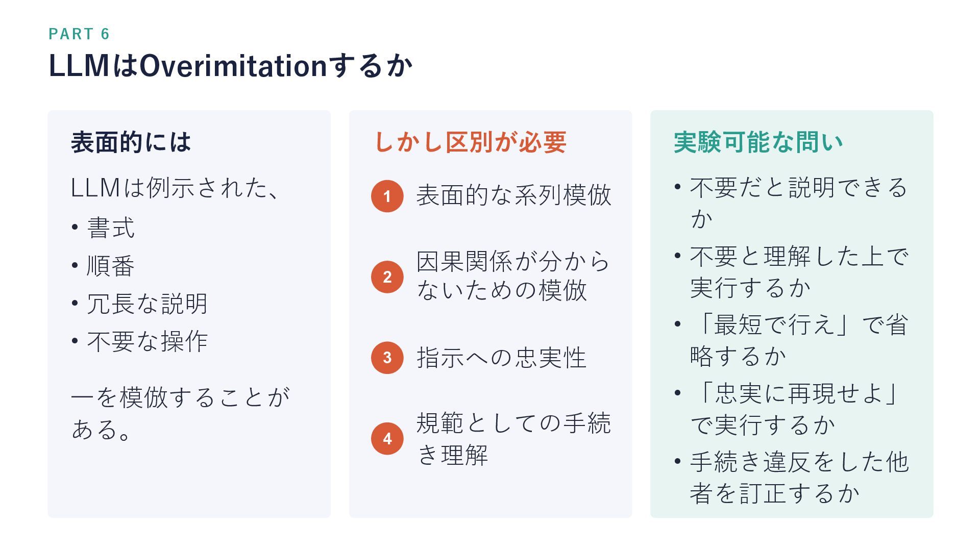The width and height of the screenshot is (980, 551).
Task: Click the orange circle numbered 3
Action: pos(387,357)
